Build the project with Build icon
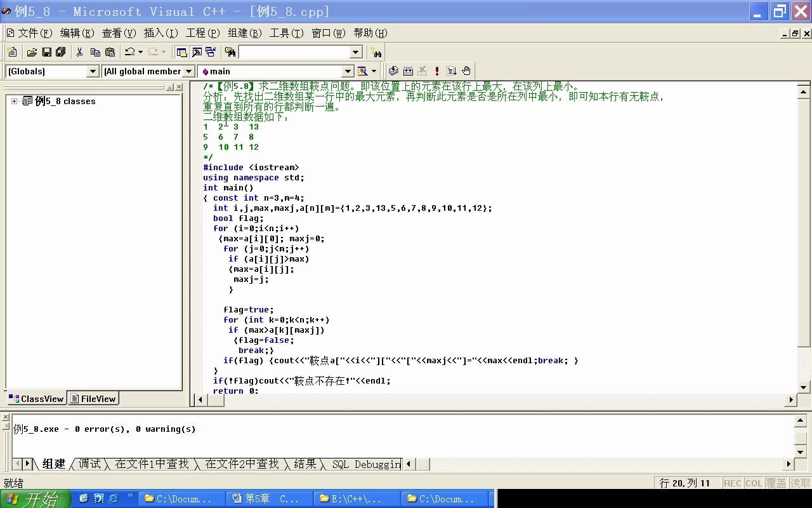Screen dimensions: 812x508 point(408,70)
